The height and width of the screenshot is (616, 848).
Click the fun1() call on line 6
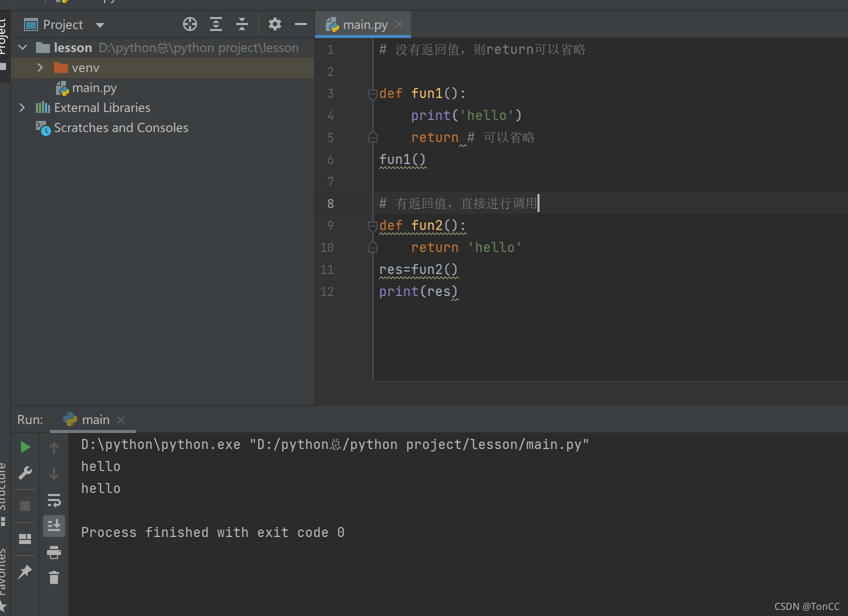pyautogui.click(x=402, y=159)
